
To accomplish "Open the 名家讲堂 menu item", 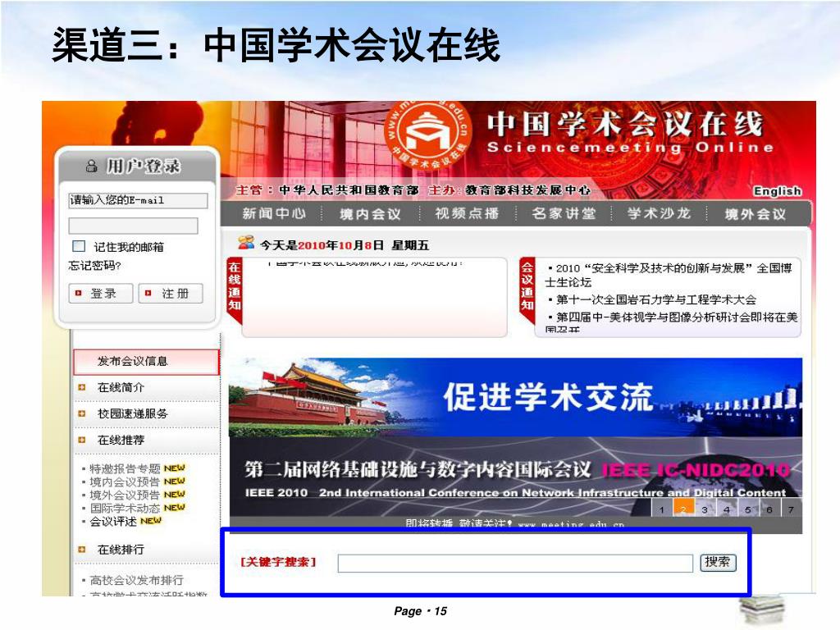I will 564,214.
